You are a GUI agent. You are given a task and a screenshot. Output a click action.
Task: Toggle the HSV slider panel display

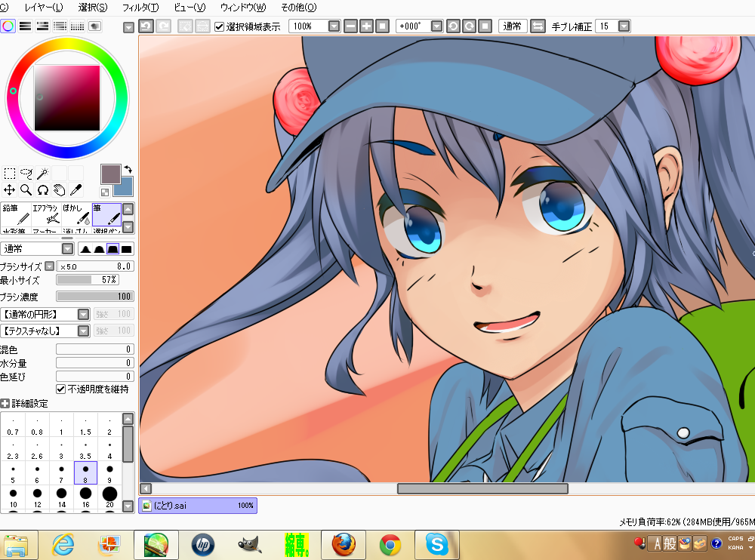click(43, 26)
